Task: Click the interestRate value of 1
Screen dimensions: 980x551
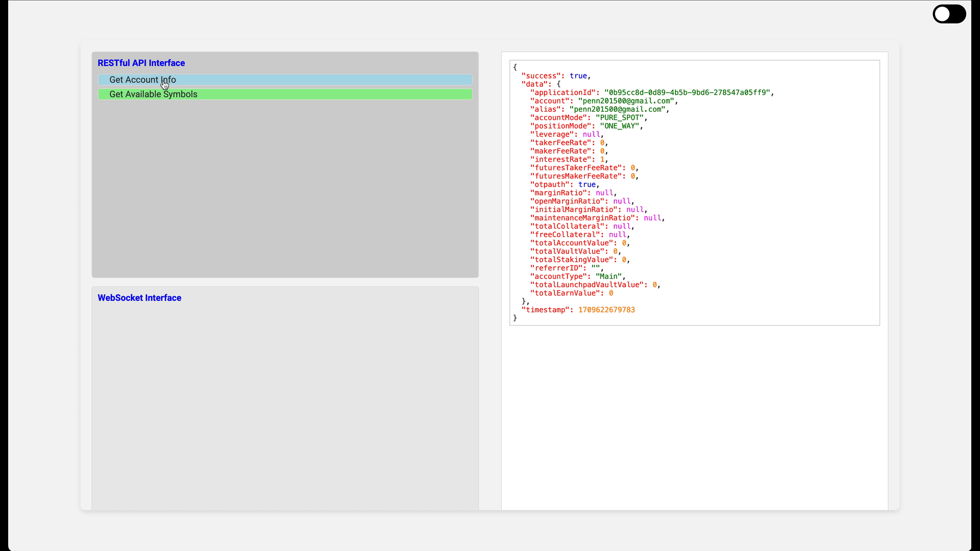Action: coord(603,159)
